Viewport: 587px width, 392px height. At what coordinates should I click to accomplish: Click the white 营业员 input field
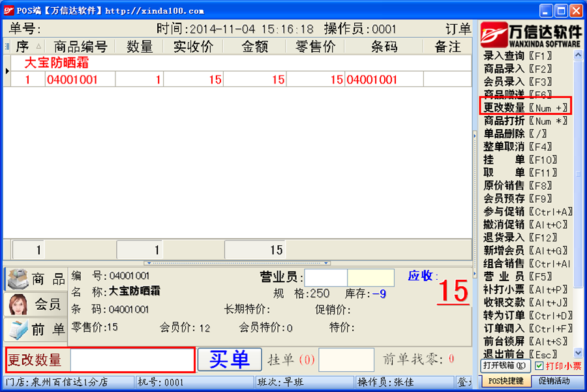pyautogui.click(x=326, y=277)
